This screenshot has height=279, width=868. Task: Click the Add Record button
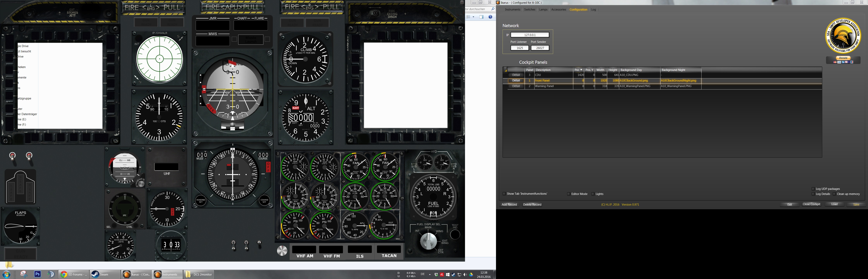click(509, 205)
